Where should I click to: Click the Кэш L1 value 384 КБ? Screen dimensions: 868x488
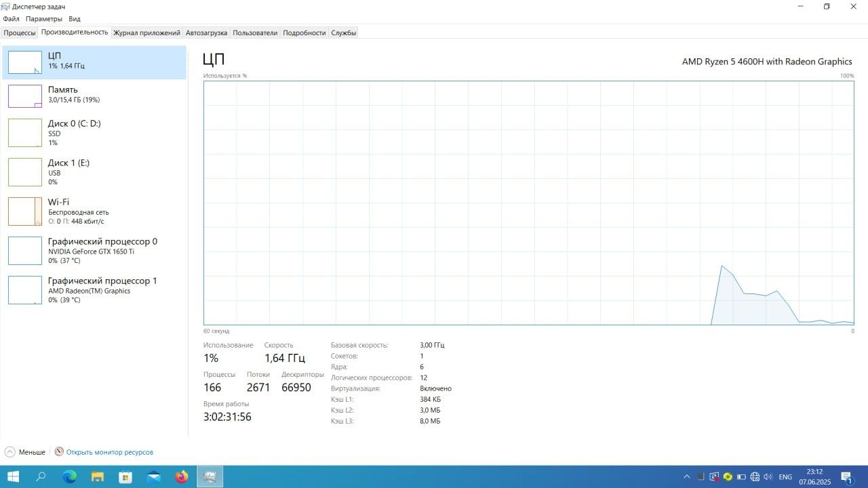430,399
